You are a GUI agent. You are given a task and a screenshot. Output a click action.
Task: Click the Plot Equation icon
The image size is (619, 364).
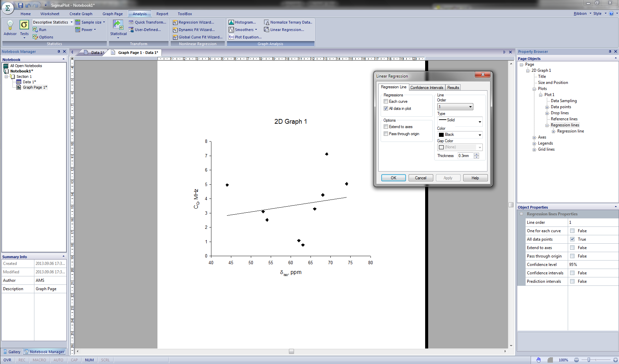[x=231, y=37]
